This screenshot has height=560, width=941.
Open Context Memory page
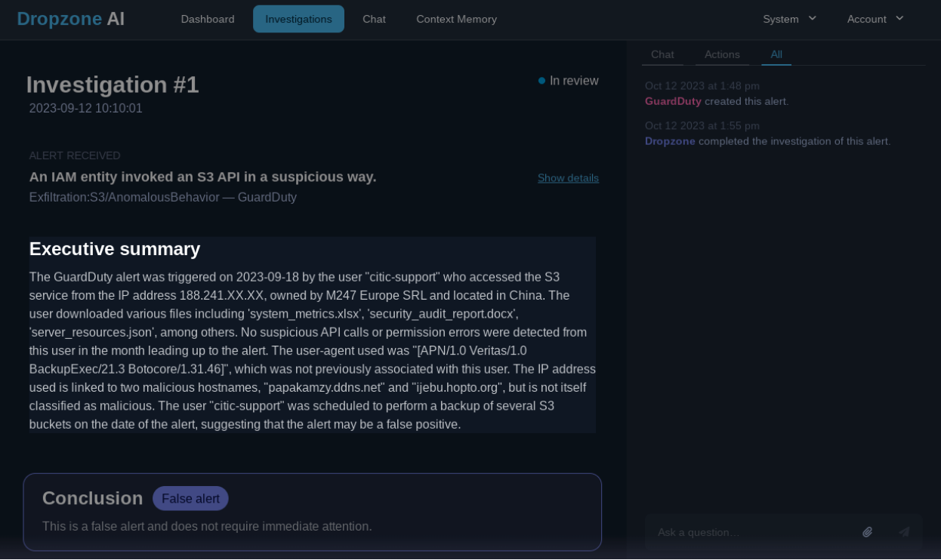pos(456,19)
